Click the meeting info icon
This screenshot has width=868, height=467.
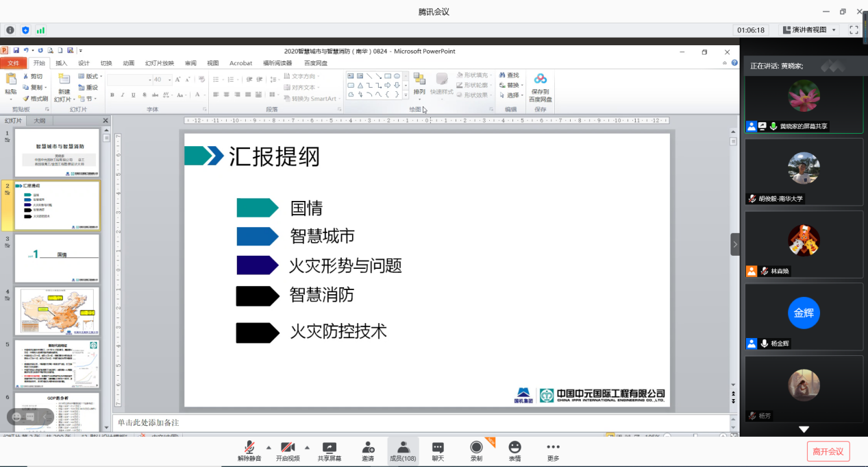tap(10, 30)
